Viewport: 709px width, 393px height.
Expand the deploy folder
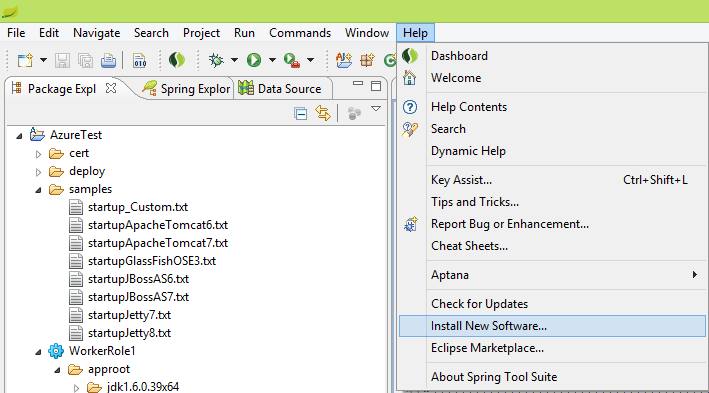point(38,172)
